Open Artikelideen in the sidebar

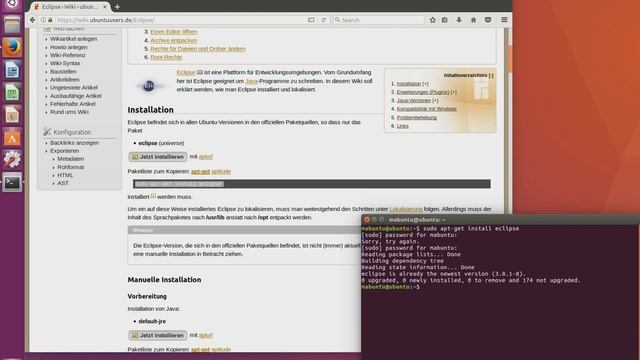64,80
